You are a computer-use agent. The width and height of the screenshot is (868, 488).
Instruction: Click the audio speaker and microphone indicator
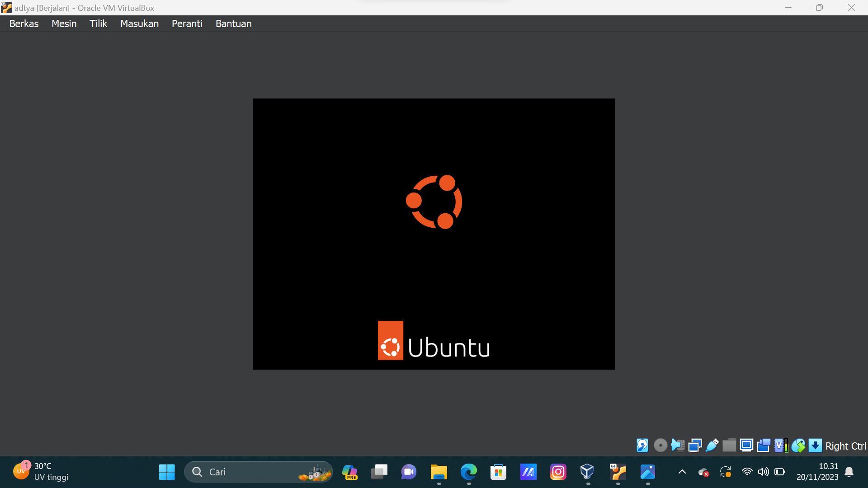[678, 446]
